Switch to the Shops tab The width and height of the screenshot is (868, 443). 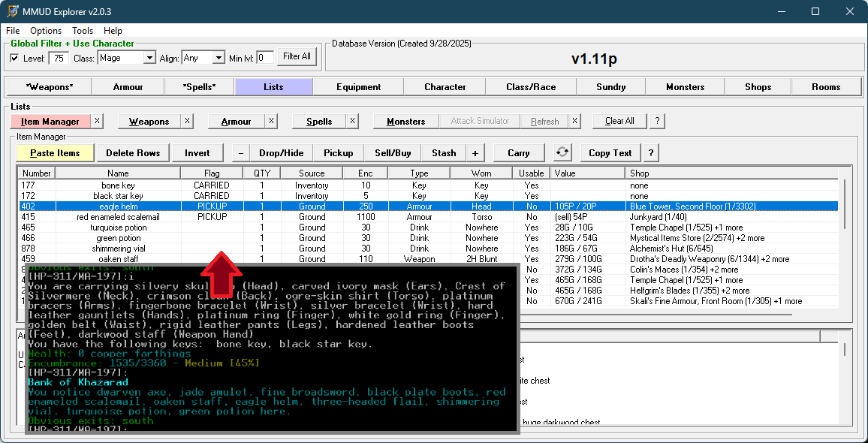(758, 86)
